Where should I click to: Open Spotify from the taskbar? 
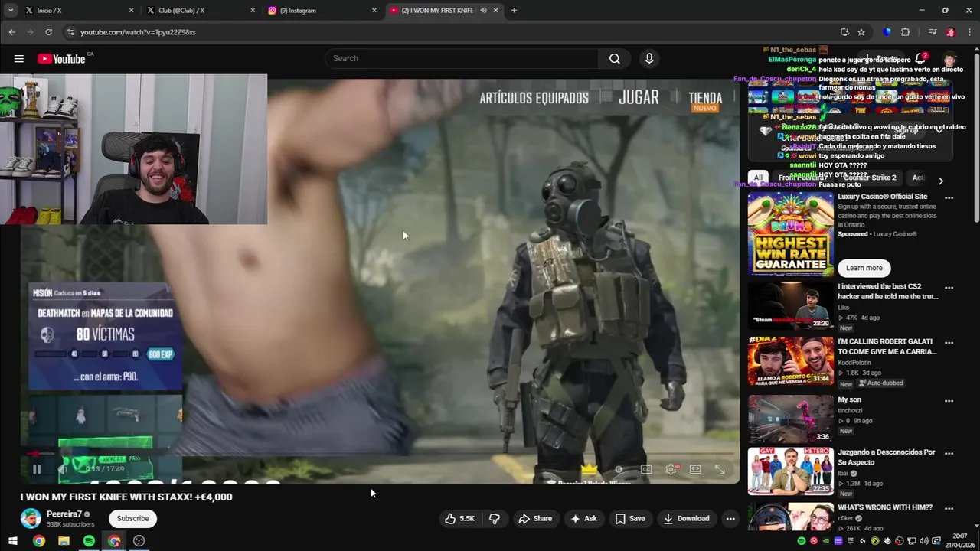[89, 541]
